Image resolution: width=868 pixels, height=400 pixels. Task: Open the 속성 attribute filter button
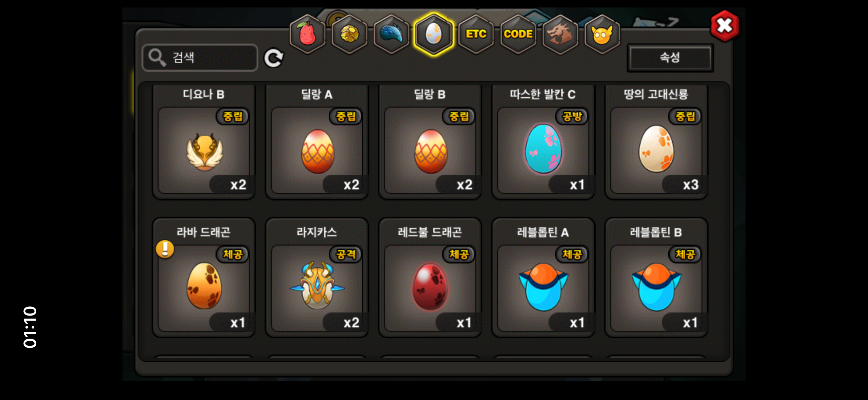[670, 57]
